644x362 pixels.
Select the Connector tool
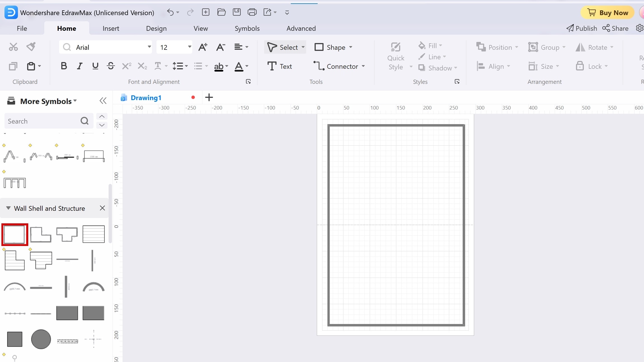pyautogui.click(x=338, y=66)
